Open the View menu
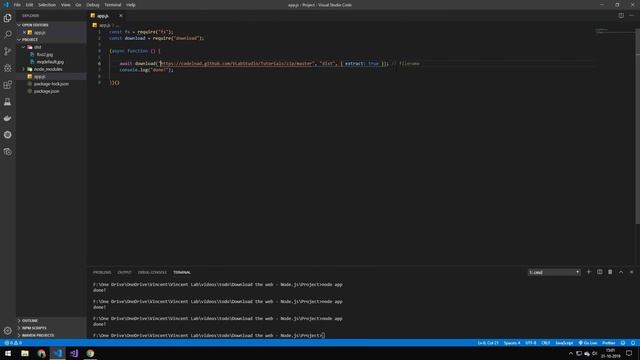 click(65, 5)
